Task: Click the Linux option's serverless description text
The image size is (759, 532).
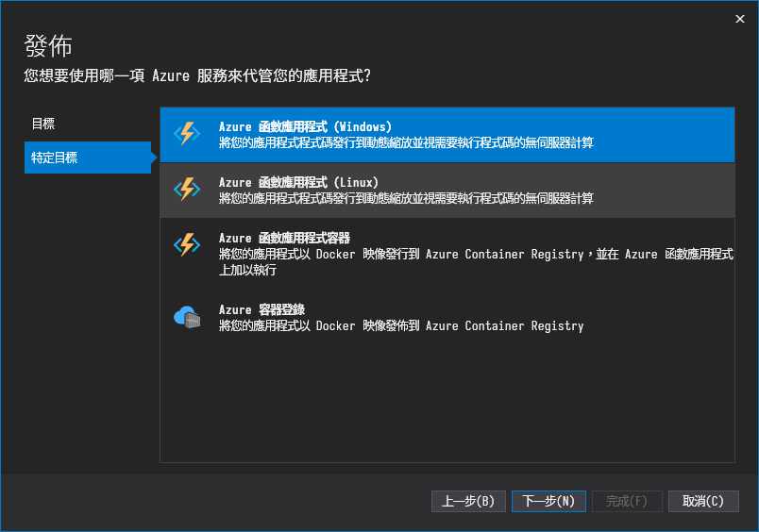Action: [x=406, y=198]
